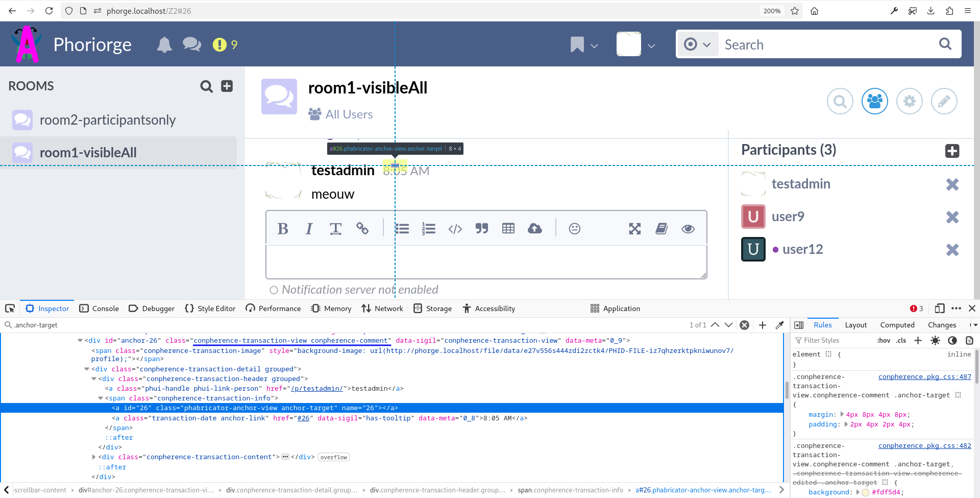Viewport: 980px width, 498px height.
Task: Upload a file via cloud icon
Action: coord(535,229)
